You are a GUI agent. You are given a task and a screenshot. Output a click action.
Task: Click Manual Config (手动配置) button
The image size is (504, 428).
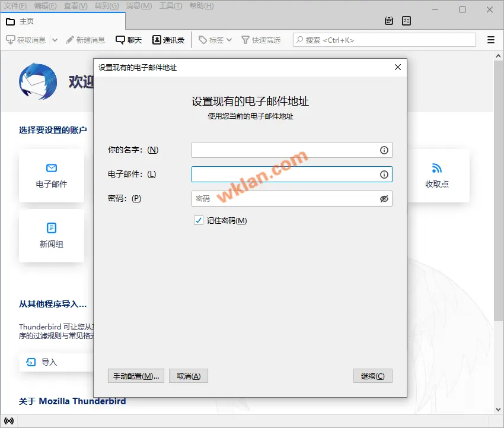click(136, 376)
